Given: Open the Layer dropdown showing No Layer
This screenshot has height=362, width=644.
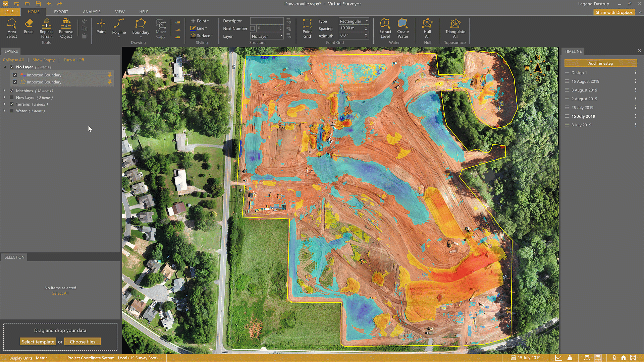Looking at the screenshot, I should [267, 36].
